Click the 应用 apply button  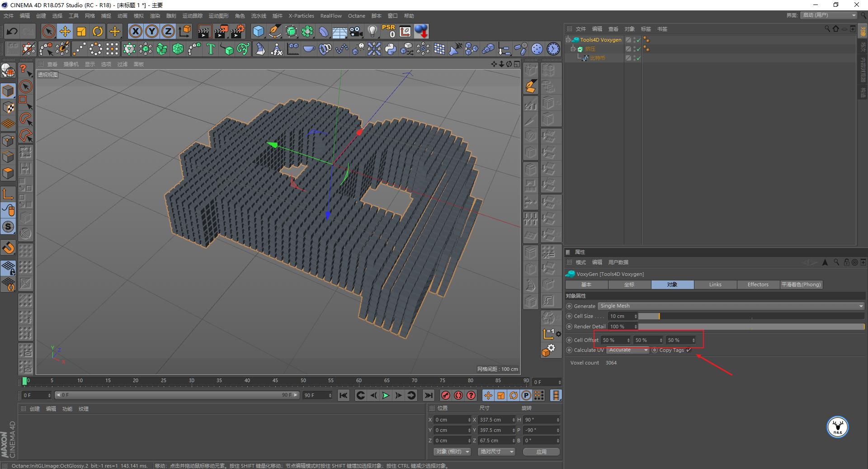click(x=541, y=451)
